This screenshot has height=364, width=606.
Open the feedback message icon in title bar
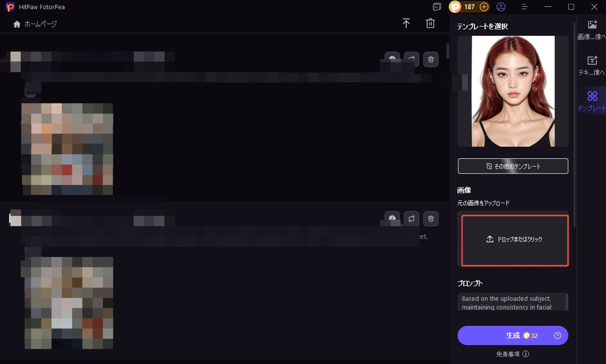pos(437,7)
